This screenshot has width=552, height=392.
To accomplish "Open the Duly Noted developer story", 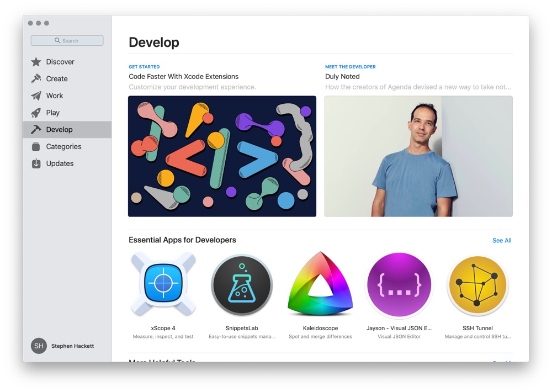I will (342, 76).
